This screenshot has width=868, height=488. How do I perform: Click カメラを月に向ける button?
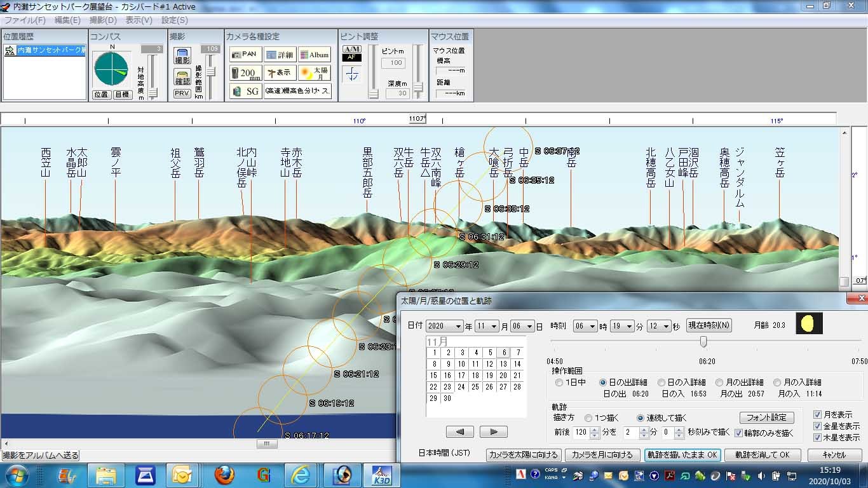click(602, 455)
